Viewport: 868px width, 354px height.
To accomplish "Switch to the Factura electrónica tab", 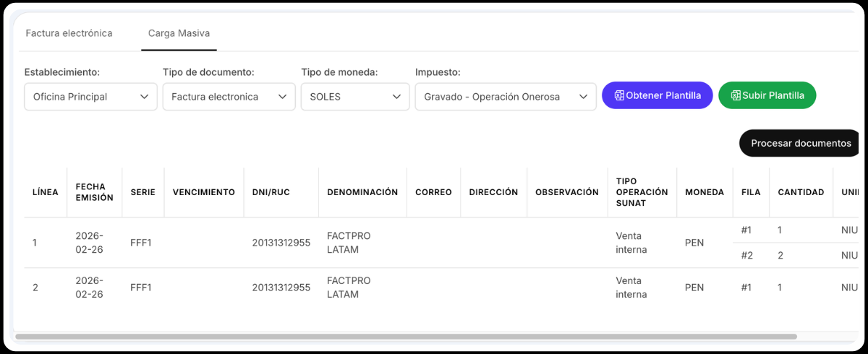I will pyautogui.click(x=69, y=33).
